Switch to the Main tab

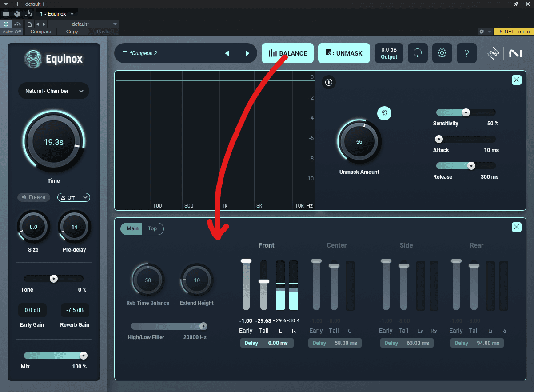[132, 228]
